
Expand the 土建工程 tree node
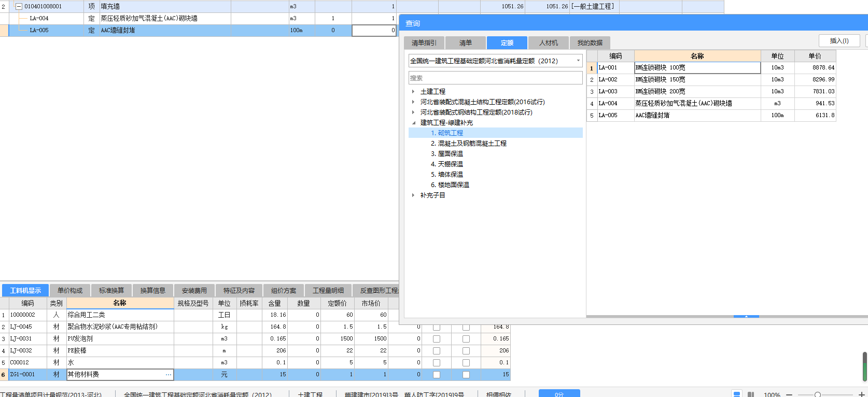coord(413,92)
